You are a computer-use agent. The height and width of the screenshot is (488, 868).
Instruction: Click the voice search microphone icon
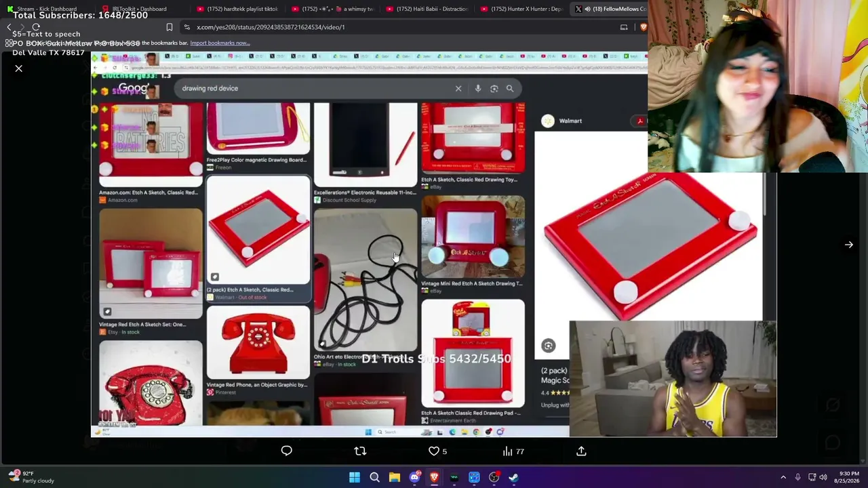478,88
